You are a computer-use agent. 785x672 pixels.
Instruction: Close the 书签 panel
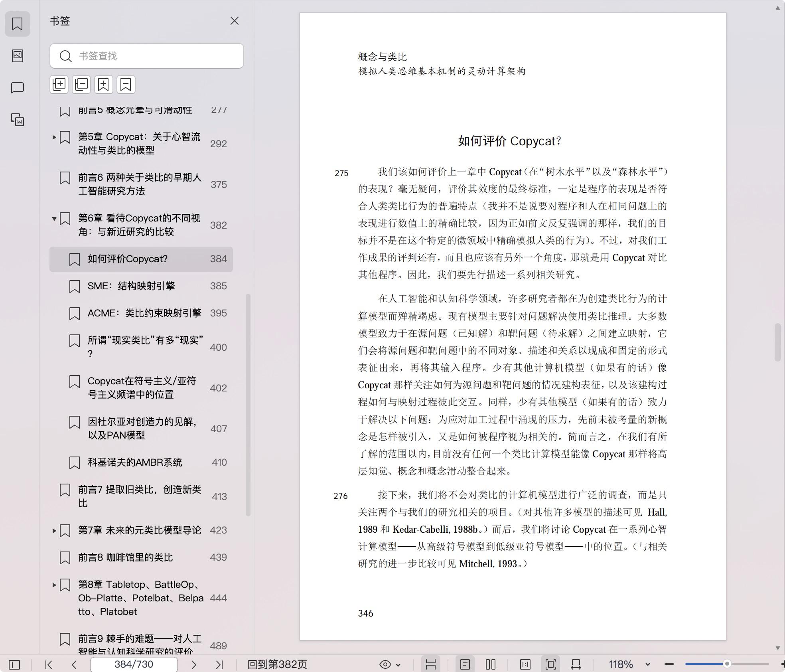tap(235, 21)
